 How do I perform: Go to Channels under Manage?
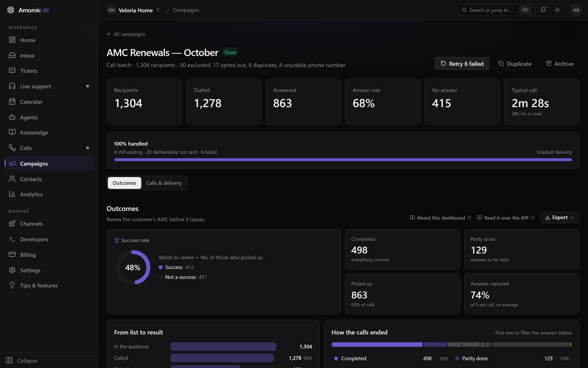coord(49,224)
